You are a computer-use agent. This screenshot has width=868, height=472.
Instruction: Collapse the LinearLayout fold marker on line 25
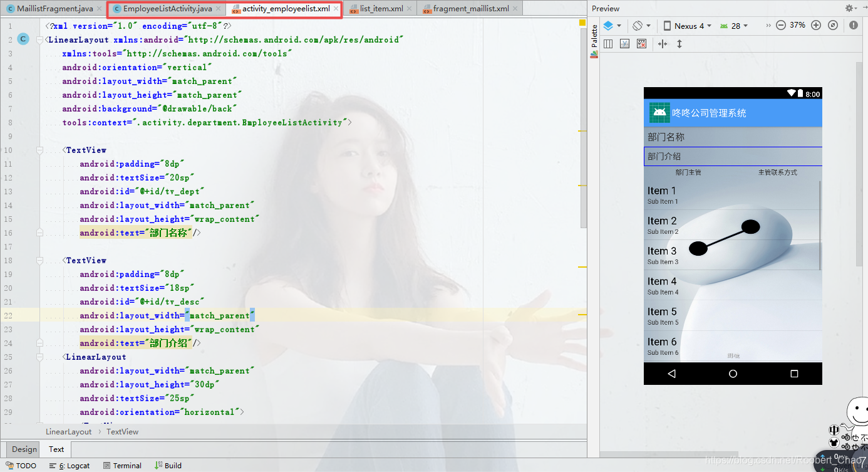[x=39, y=357]
